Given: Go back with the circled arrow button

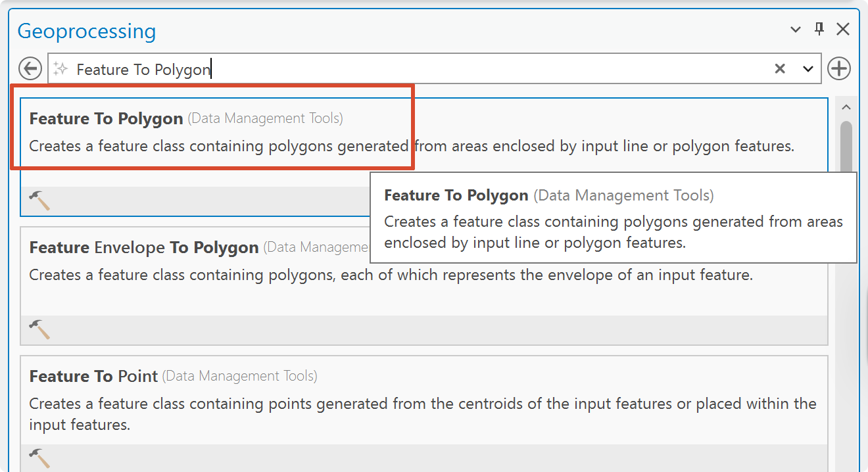Looking at the screenshot, I should [x=30, y=68].
